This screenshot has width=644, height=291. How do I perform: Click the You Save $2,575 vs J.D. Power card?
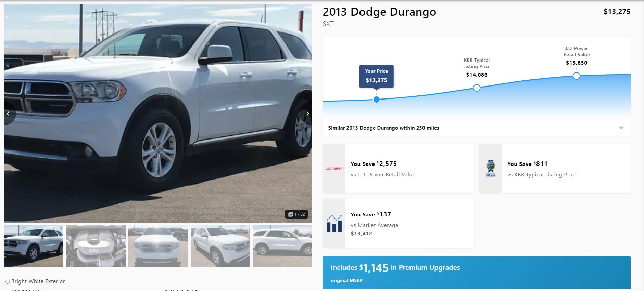click(399, 169)
